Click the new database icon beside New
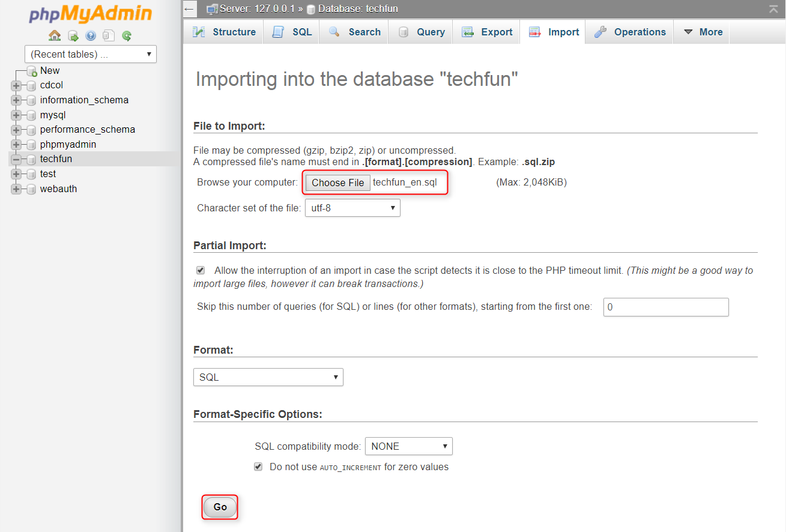Screen dimensions: 786x532 32,71
